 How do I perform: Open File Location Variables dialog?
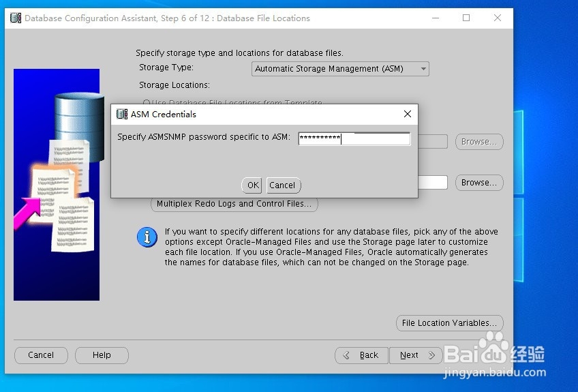(450, 323)
